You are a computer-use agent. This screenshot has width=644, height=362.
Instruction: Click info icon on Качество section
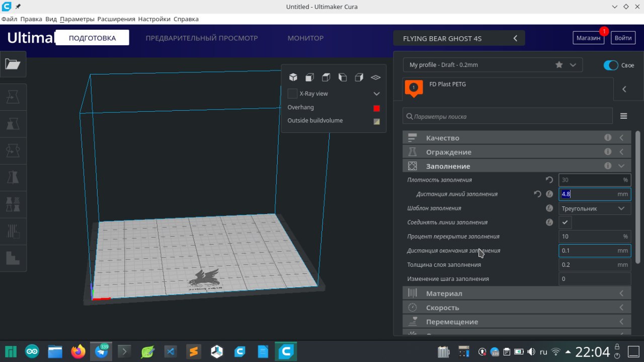[x=608, y=137]
